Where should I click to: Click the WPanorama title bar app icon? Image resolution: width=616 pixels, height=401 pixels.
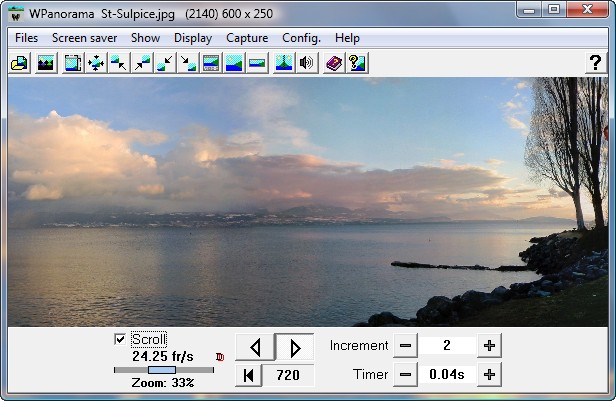[16, 14]
